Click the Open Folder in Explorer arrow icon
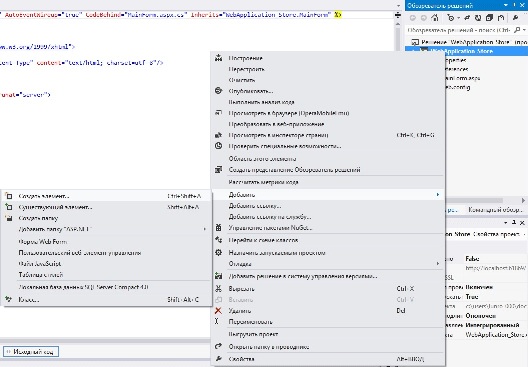The image size is (528, 367). 219,346
